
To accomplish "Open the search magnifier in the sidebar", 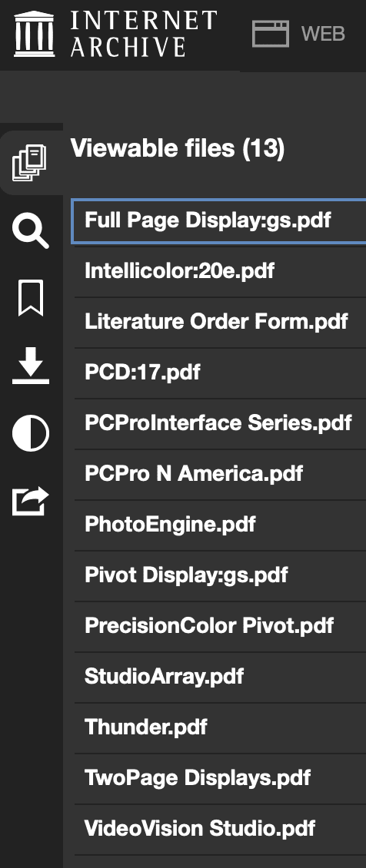I will click(31, 231).
